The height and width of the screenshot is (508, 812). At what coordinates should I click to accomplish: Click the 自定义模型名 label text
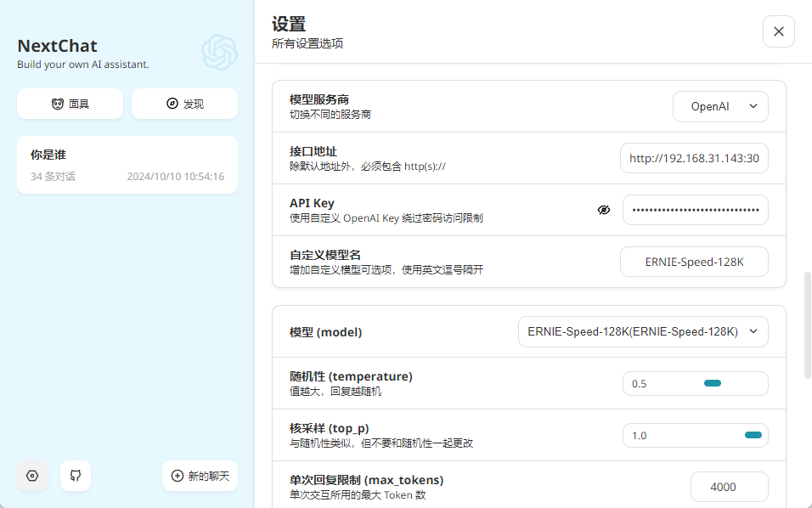coord(325,256)
